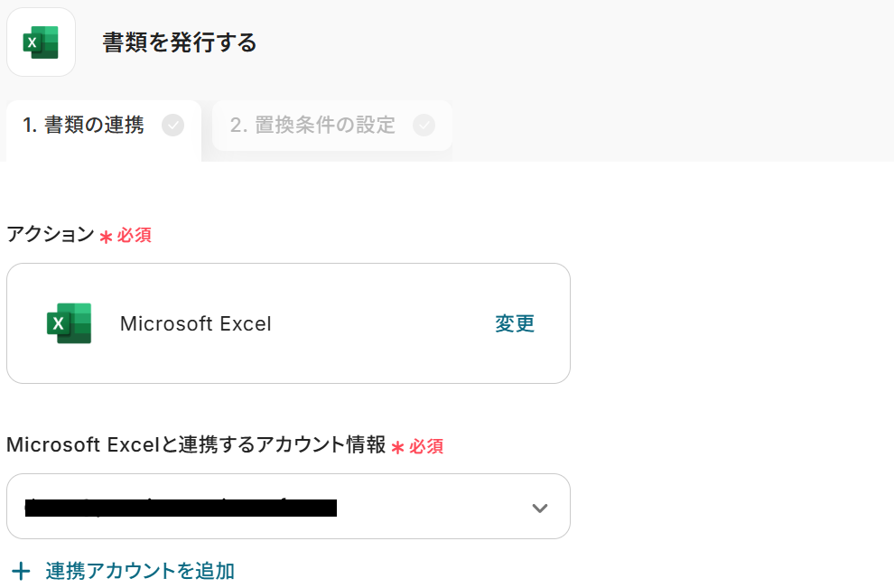The image size is (894, 588).
Task: Switch to the 1. 書類の連携 tab
Action: (x=83, y=126)
